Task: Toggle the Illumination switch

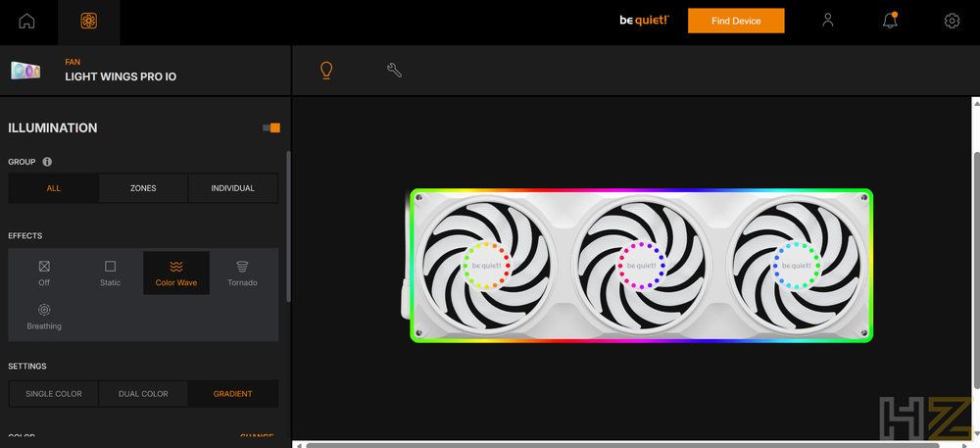Action: (271, 128)
